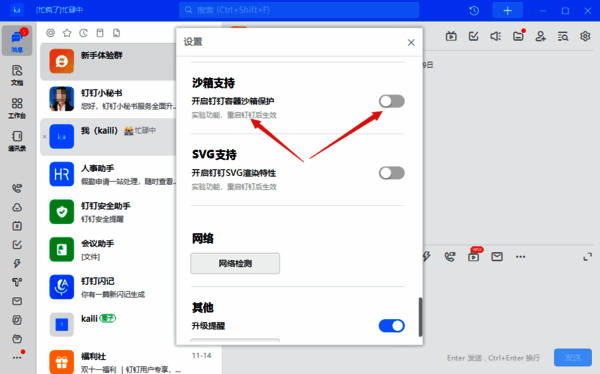The image size is (600, 374).
Task: Filter conversations by @ mentions icon
Action: pos(51,33)
